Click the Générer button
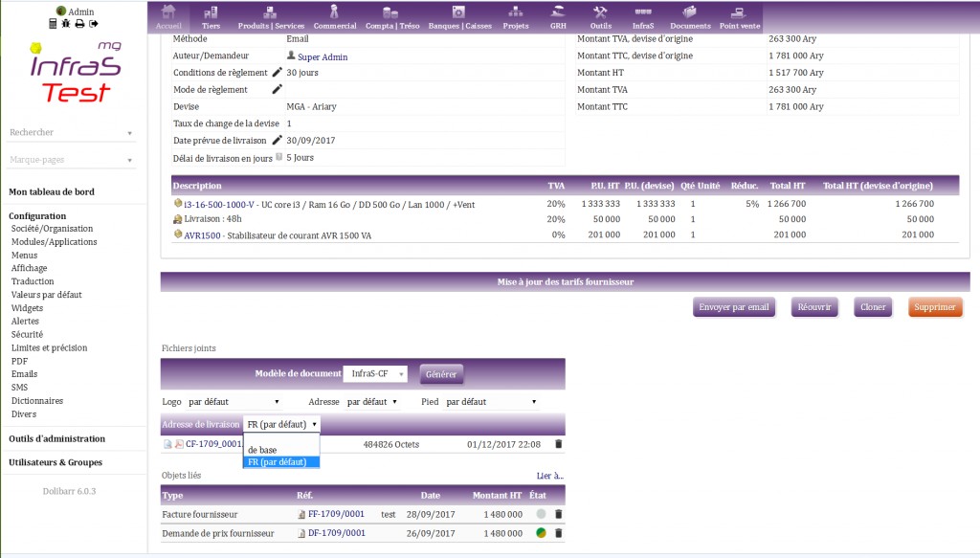Image resolution: width=980 pixels, height=558 pixels. tap(441, 374)
